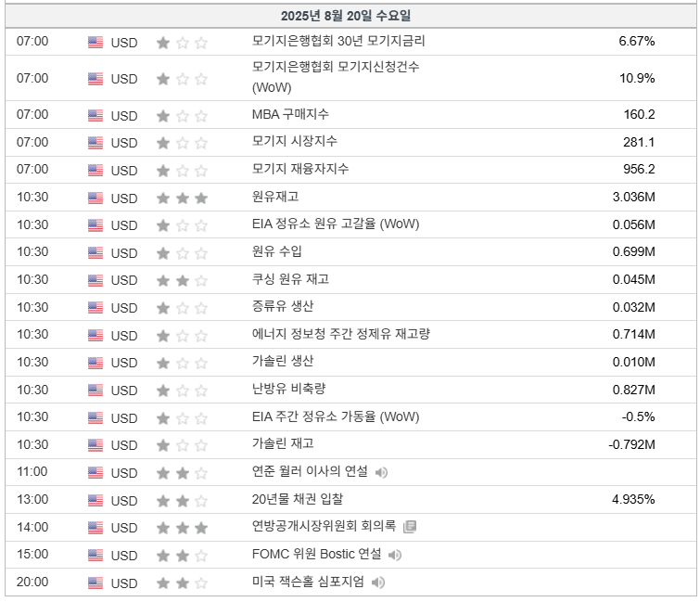Click the star rating for 연준 월러 이사의 연설
Viewport: 700px width, 602px height.
pyautogui.click(x=182, y=473)
